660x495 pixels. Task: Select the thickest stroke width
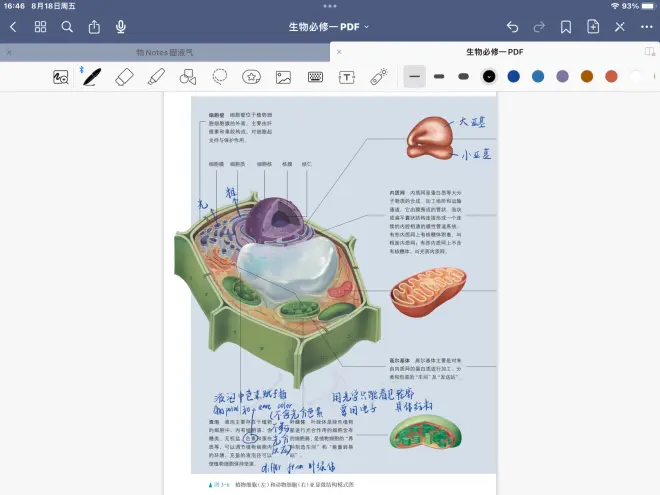(x=463, y=76)
